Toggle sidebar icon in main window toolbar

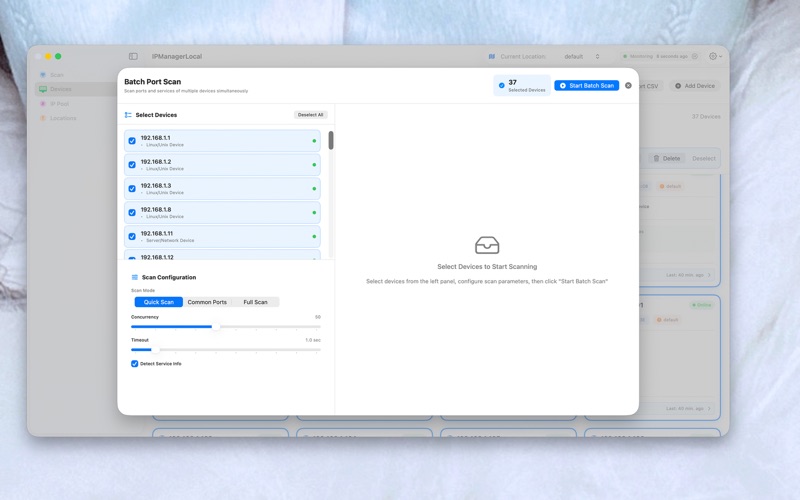tap(133, 56)
